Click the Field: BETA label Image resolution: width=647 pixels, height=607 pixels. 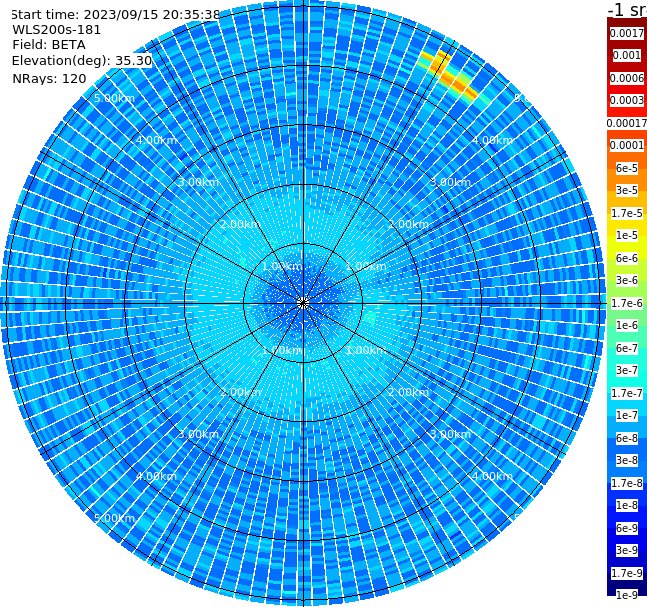click(49, 45)
